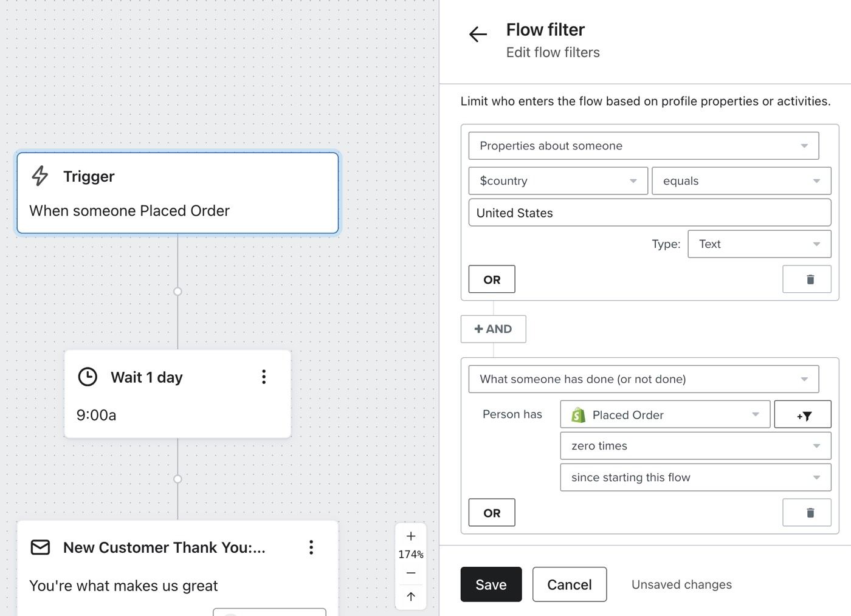Viewport: 851px width, 616px height.
Task: Change the equals operator dropdown
Action: [x=740, y=181]
